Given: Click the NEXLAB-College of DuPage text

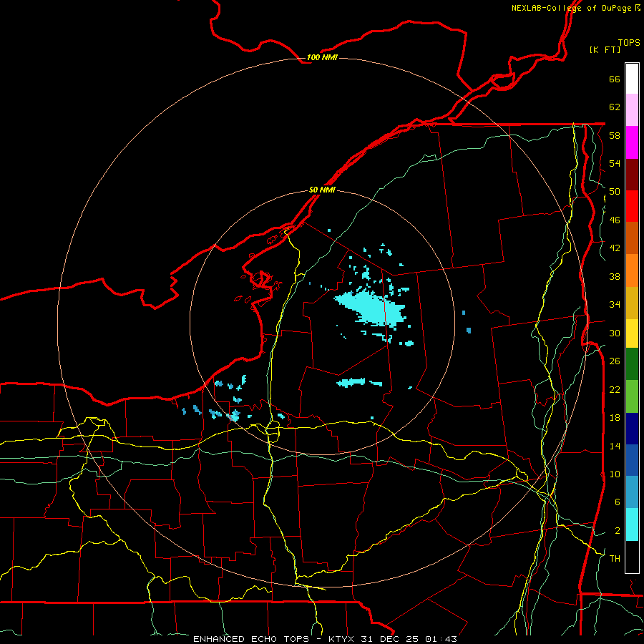Looking at the screenshot, I should point(571,8).
